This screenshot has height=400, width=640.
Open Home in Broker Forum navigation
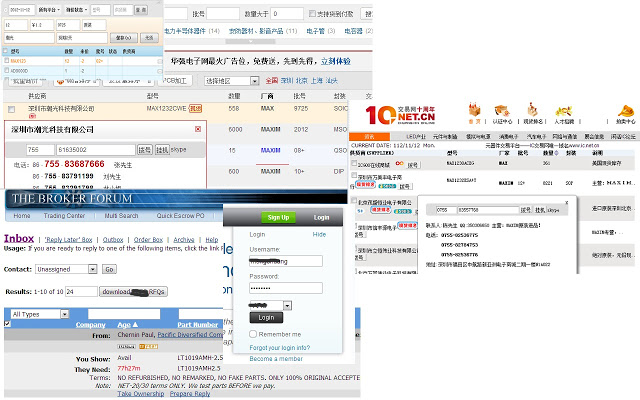click(22, 216)
